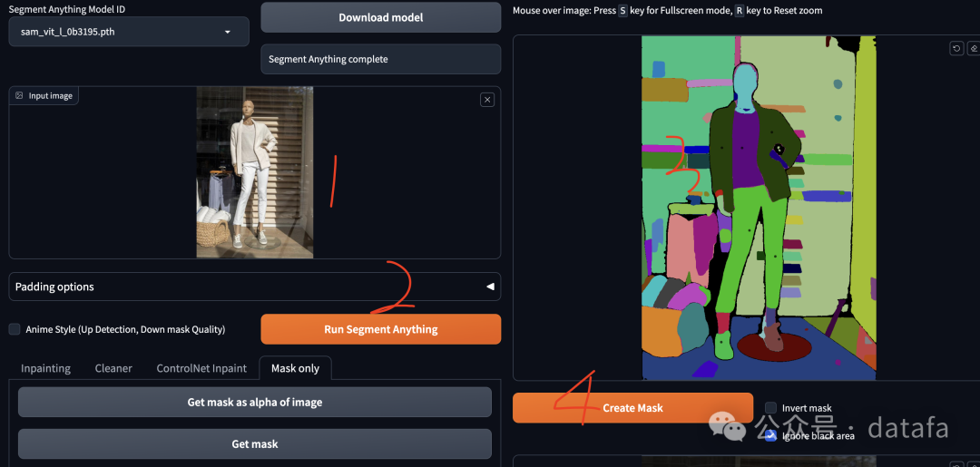Click the undo icon on segmentation canvas
The width and height of the screenshot is (980, 467).
[956, 49]
